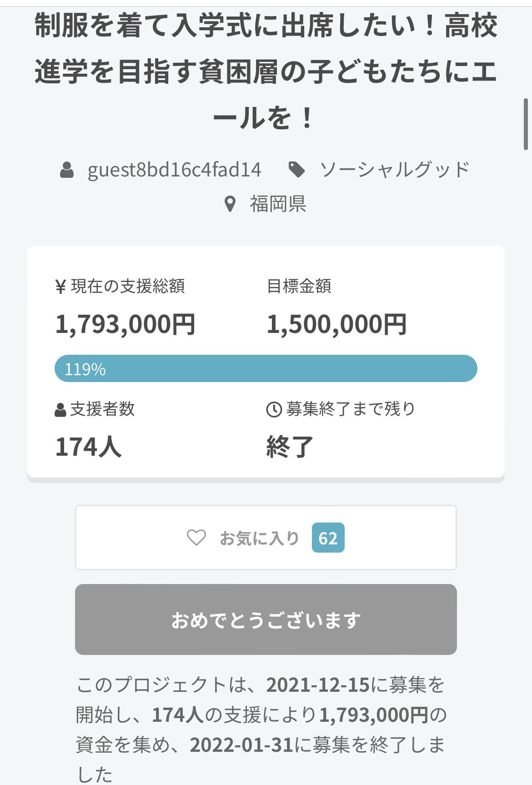Screen dimensions: 532x785
Task: Click the 1,793,000円 total support amount
Action: point(125,324)
